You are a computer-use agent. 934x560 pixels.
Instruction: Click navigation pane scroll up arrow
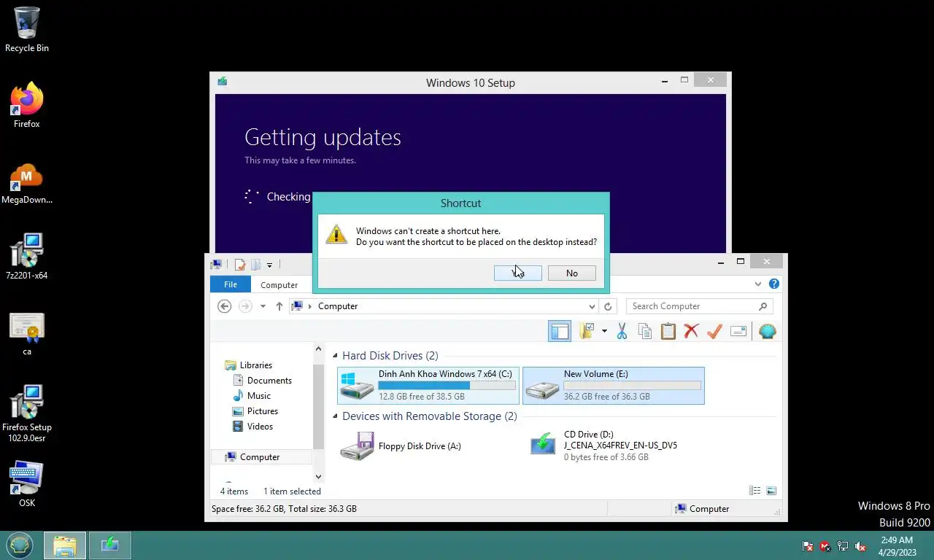pyautogui.click(x=318, y=349)
